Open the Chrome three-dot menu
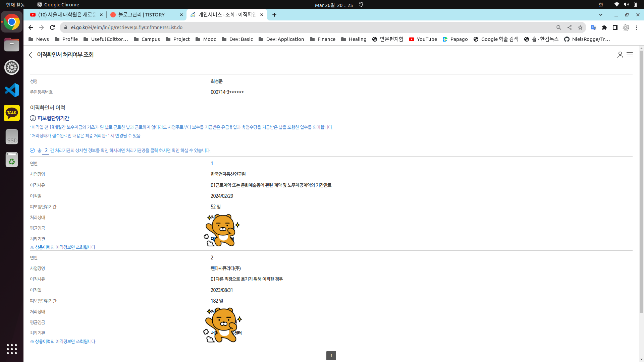The image size is (644, 362). pos(637,27)
